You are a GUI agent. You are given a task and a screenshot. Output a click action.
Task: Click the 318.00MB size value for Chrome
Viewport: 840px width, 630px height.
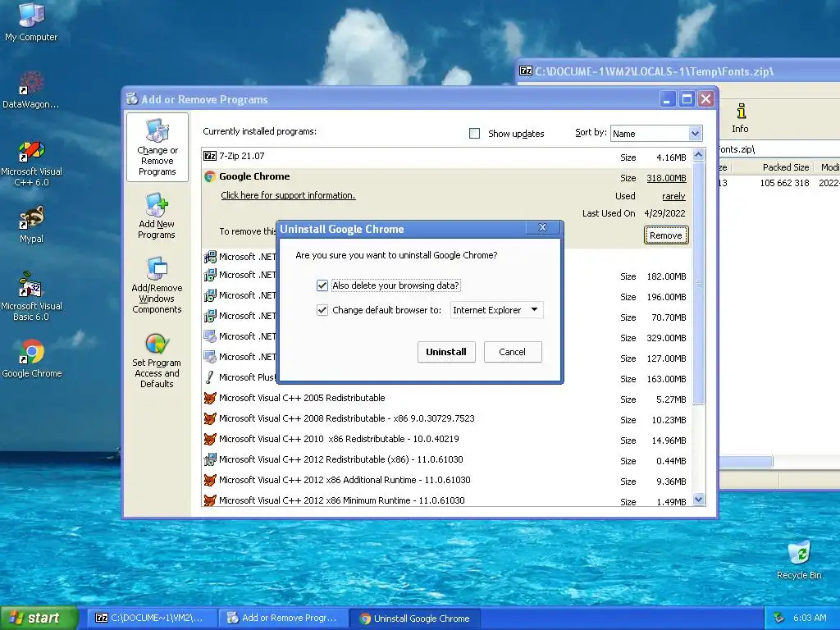(x=666, y=178)
